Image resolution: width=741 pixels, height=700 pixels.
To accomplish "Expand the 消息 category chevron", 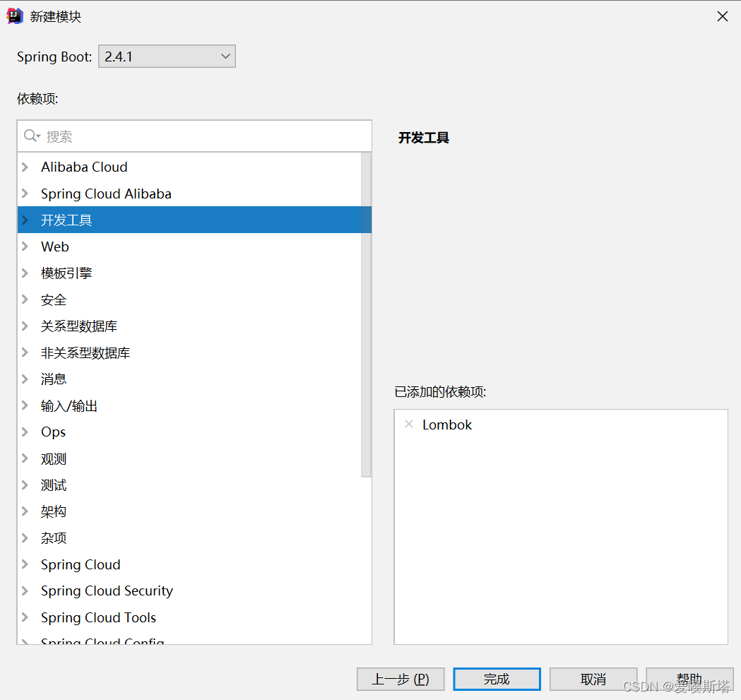I will click(x=25, y=379).
